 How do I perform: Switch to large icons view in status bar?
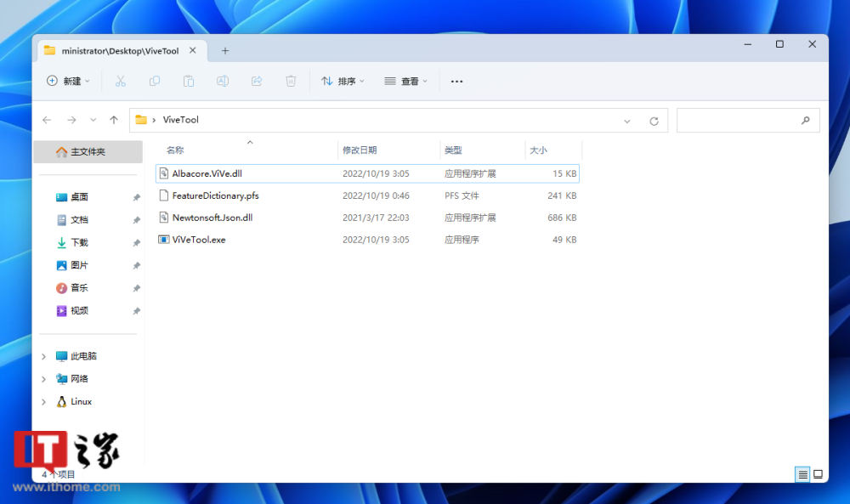tap(818, 475)
